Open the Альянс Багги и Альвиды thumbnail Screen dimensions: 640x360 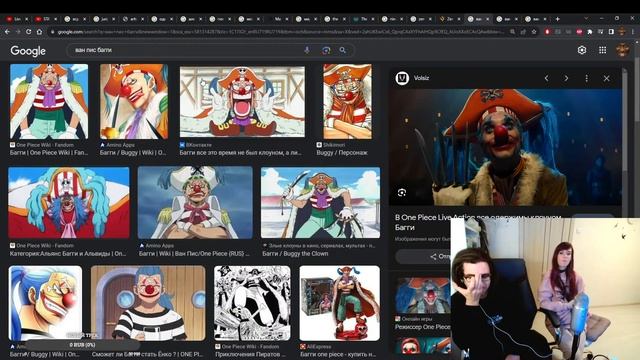click(x=69, y=202)
